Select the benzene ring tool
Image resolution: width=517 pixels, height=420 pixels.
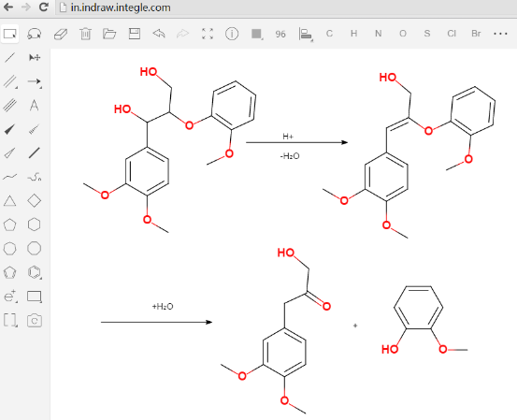coord(35,272)
